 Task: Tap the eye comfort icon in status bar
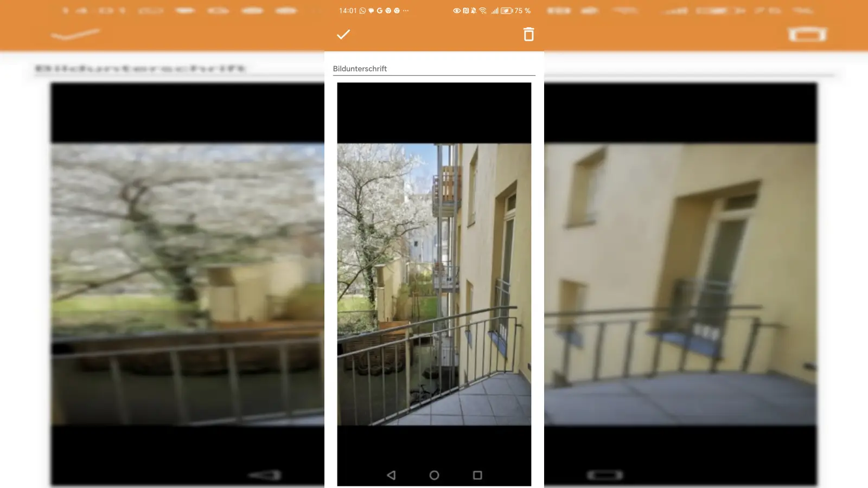[457, 11]
